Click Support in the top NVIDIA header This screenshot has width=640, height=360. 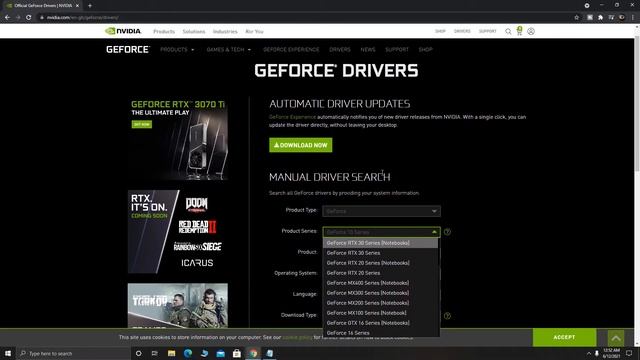487,31
